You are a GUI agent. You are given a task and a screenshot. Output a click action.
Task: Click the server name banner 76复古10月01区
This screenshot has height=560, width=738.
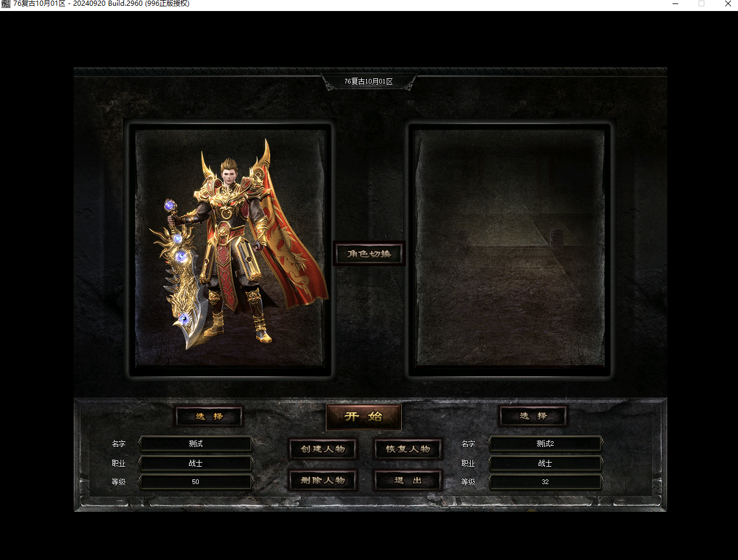pyautogui.click(x=369, y=82)
